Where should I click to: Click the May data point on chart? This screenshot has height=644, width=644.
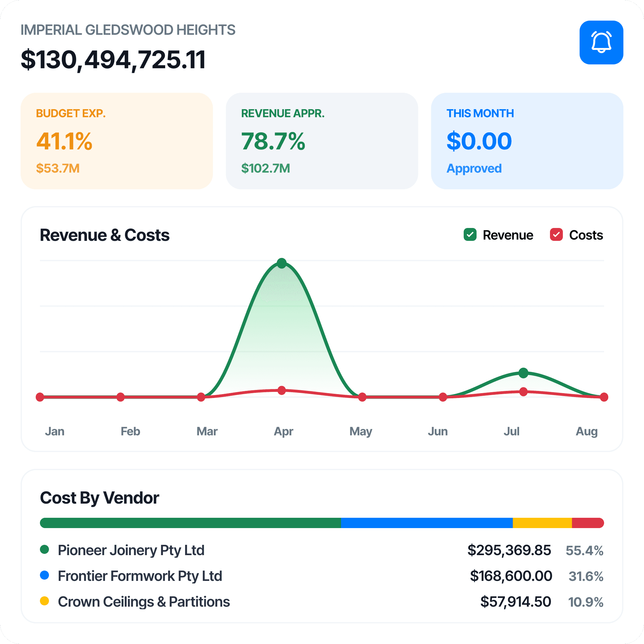click(x=362, y=397)
